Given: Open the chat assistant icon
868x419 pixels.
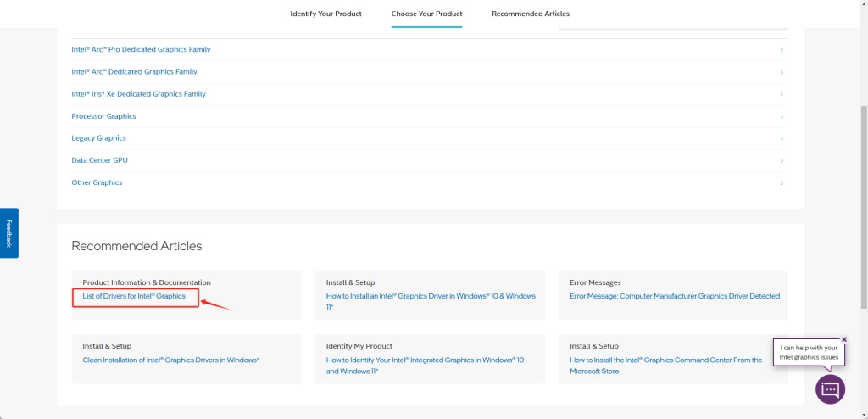Looking at the screenshot, I should 830,389.
